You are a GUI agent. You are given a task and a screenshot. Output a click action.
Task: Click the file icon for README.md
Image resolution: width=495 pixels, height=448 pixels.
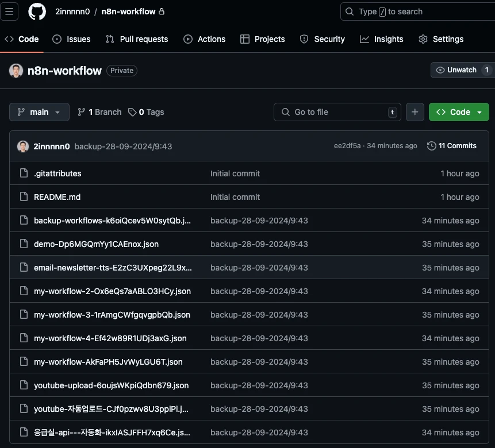click(x=24, y=197)
